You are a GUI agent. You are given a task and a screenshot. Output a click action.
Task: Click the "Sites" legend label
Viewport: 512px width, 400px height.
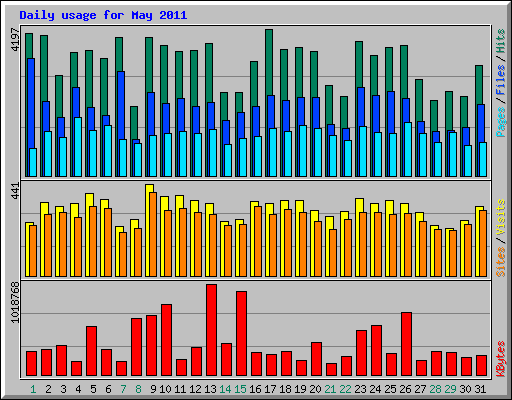501,262
